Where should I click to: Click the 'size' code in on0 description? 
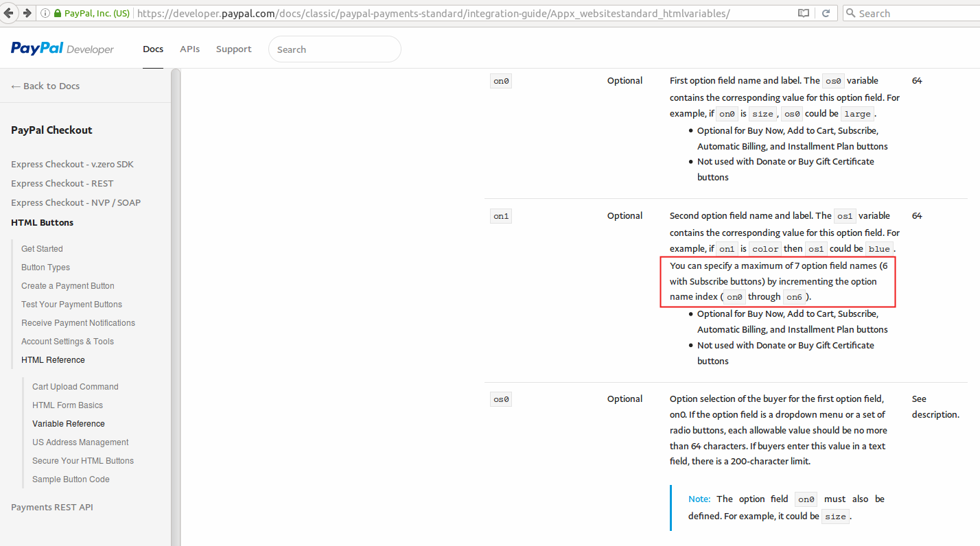point(762,114)
